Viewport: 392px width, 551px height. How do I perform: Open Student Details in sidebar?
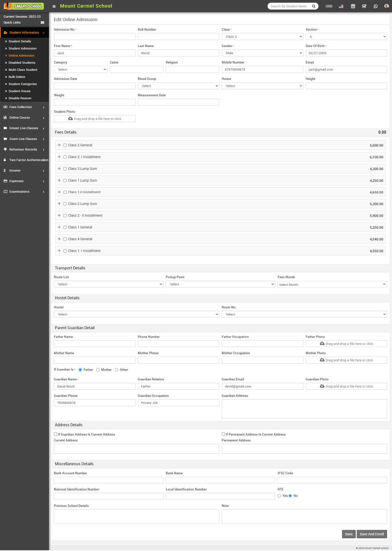(20, 41)
